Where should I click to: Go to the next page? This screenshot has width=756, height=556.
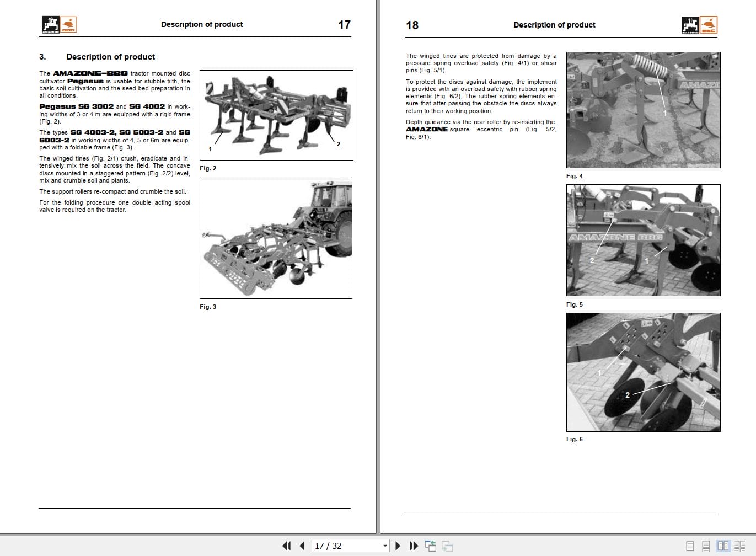click(x=398, y=546)
